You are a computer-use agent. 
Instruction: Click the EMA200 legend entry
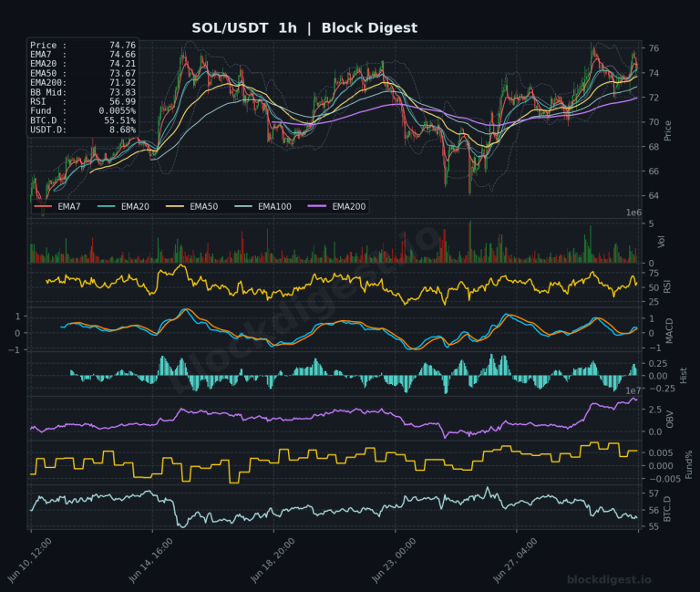pyautogui.click(x=336, y=206)
